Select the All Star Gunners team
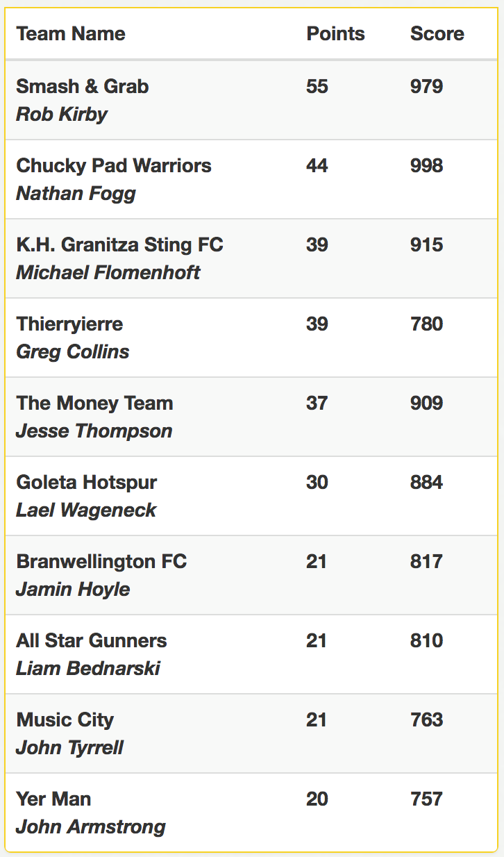The image size is (504, 857). click(92, 640)
